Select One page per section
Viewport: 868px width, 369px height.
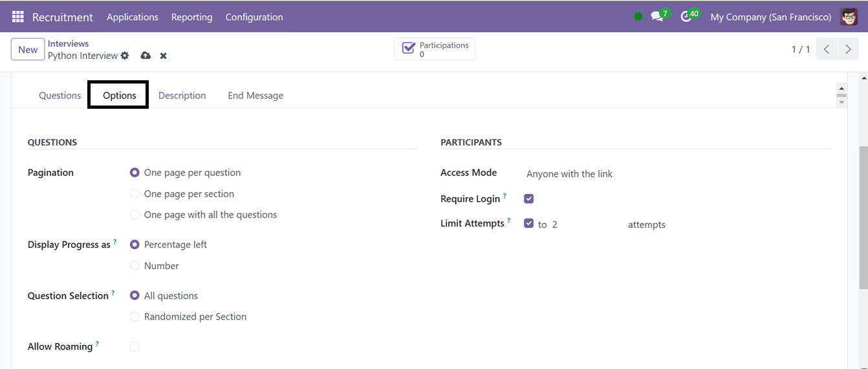click(135, 194)
